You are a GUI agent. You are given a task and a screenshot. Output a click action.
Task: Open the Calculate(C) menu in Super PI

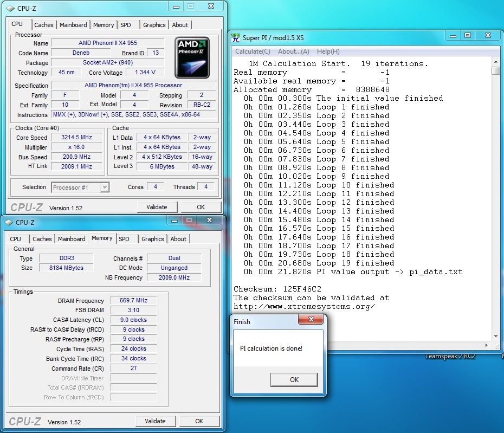click(253, 51)
